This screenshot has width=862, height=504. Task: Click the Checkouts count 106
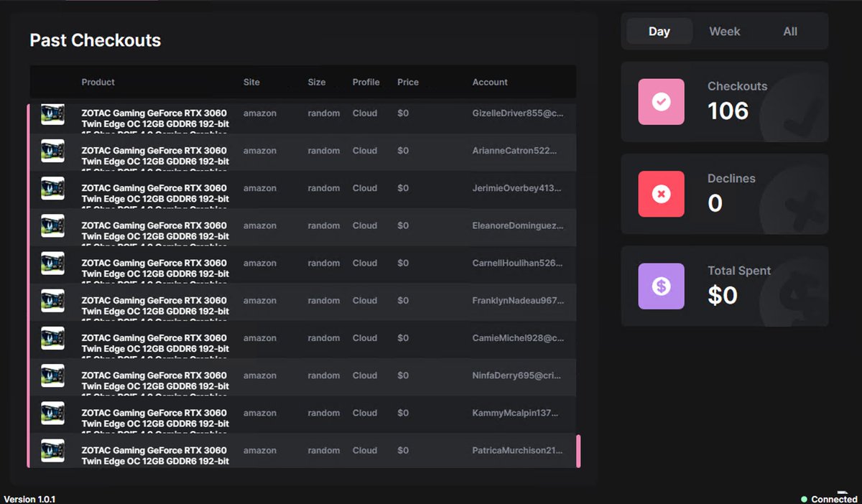(x=728, y=111)
